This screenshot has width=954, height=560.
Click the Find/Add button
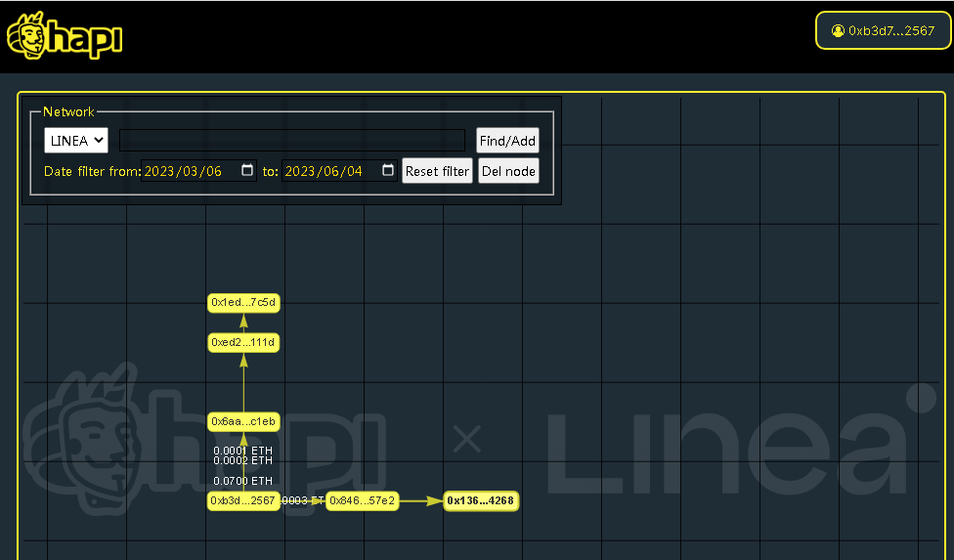click(507, 141)
